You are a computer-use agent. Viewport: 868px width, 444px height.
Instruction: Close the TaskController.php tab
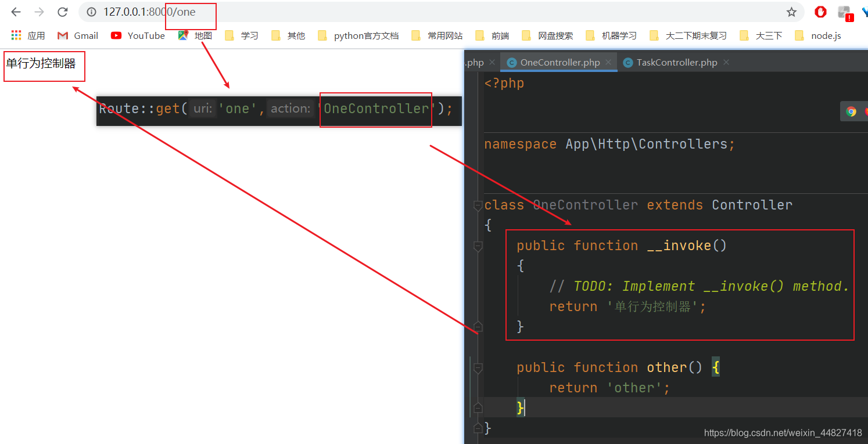coord(726,62)
